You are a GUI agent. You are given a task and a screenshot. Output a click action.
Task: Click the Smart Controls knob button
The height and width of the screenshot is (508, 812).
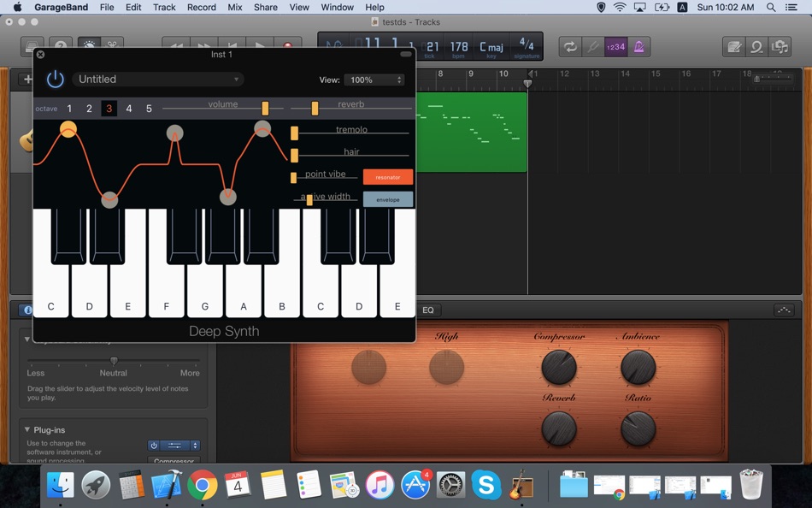89,43
